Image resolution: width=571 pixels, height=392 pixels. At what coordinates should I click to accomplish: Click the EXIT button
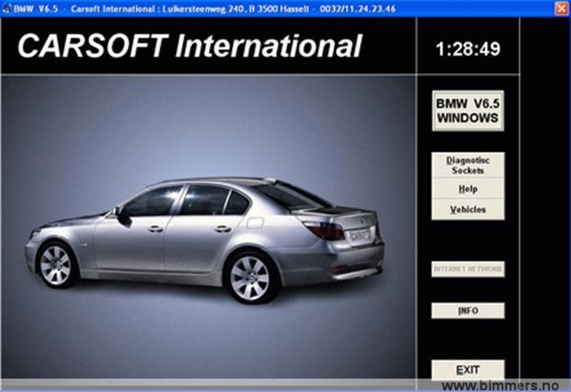pyautogui.click(x=468, y=370)
